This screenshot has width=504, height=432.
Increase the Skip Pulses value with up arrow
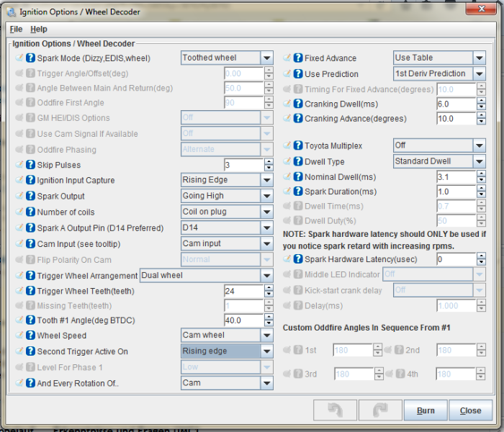pos(269,162)
